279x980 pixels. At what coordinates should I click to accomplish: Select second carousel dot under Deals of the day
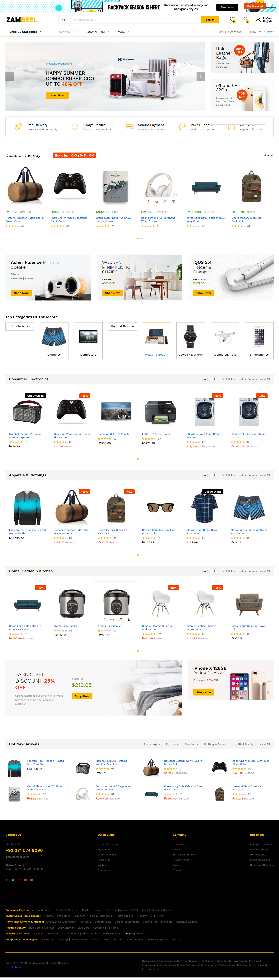point(141,239)
